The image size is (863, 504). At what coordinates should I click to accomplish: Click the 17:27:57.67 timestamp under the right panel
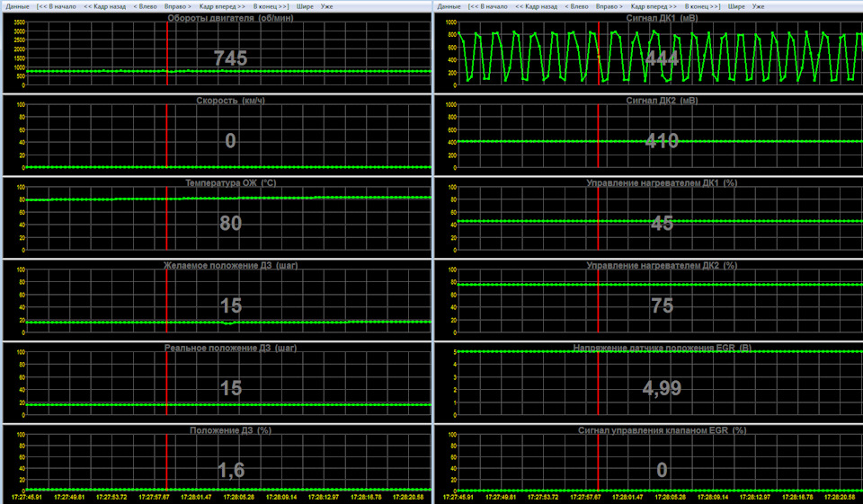585,497
